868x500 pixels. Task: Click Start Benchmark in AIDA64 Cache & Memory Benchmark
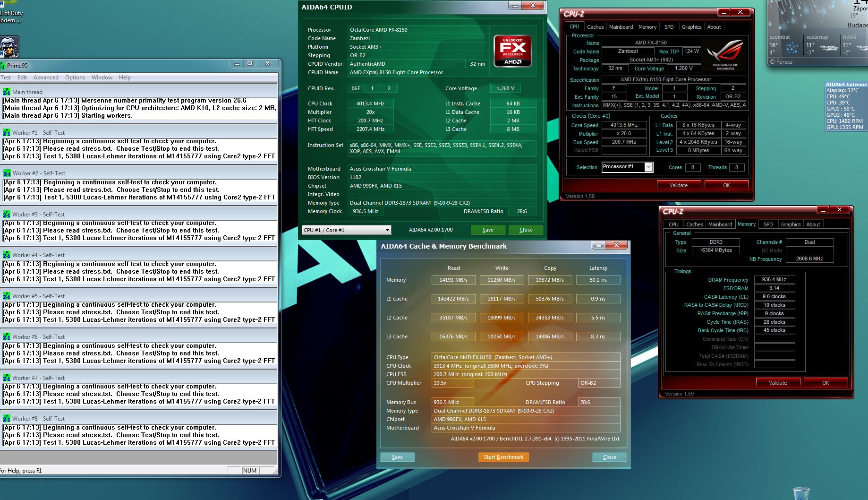[503, 457]
